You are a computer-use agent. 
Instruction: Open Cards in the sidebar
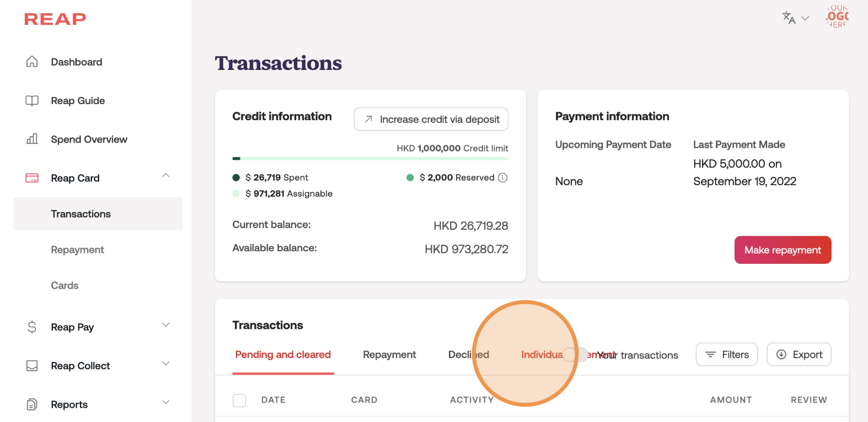[65, 285]
